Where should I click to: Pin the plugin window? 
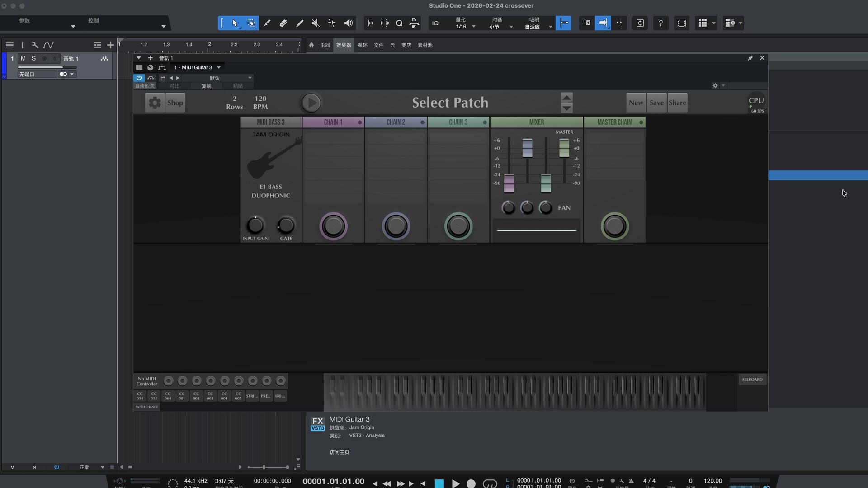coord(750,58)
